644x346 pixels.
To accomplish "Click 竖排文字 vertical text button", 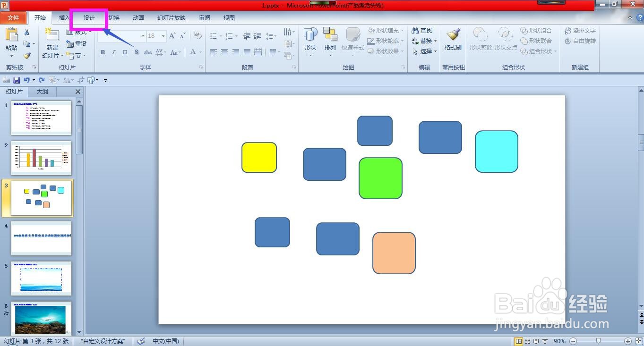I will pos(580,31).
